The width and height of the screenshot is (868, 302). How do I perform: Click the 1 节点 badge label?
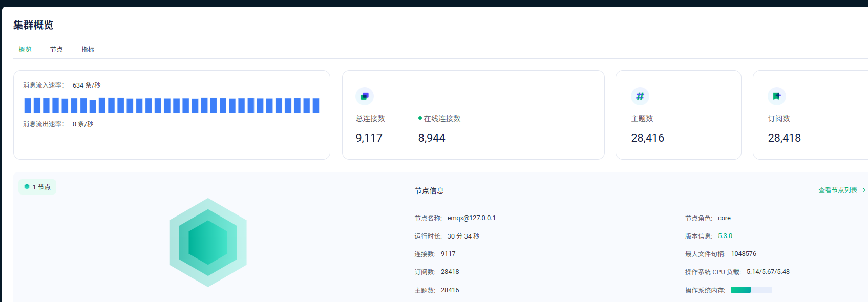41,187
